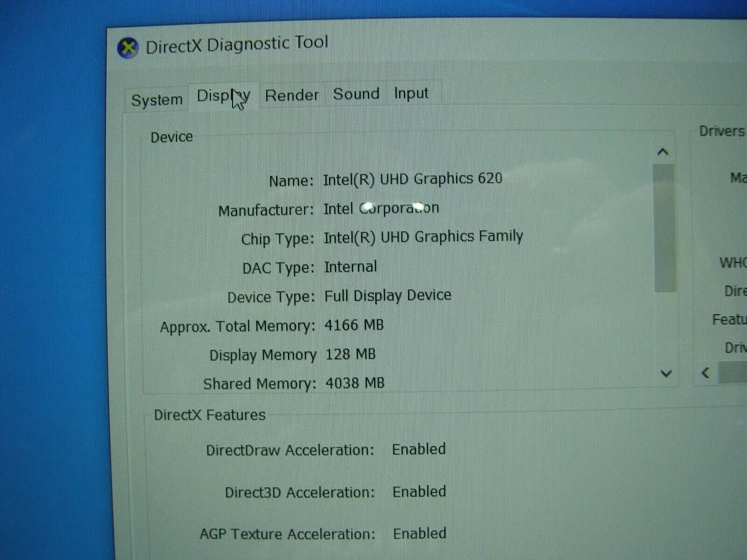
Task: Click the DirectX Features group heading
Action: click(x=210, y=415)
